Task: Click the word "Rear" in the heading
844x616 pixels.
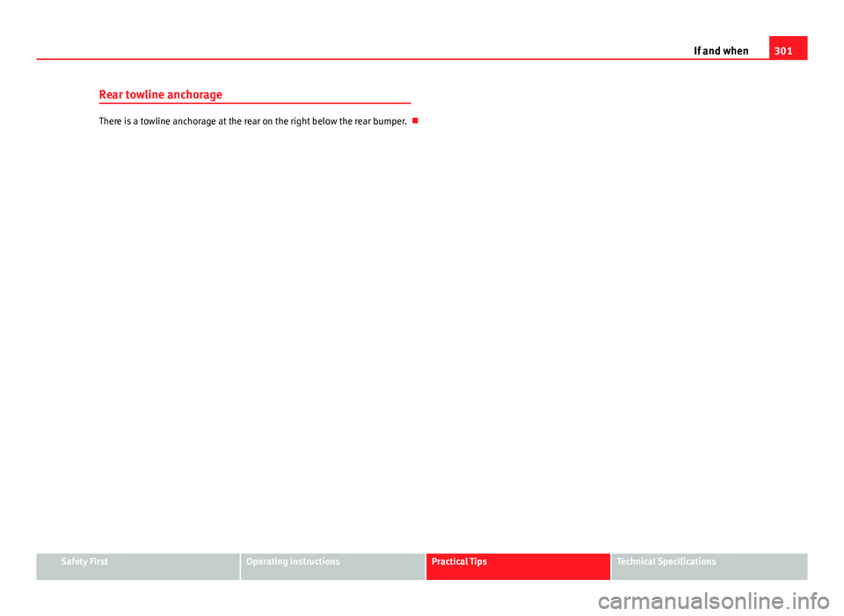Action: [x=110, y=94]
